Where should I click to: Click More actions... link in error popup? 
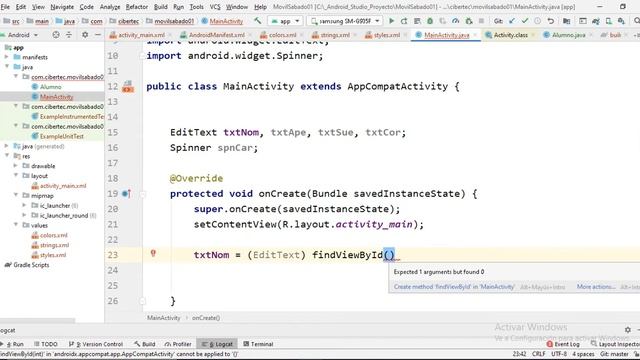[596, 287]
